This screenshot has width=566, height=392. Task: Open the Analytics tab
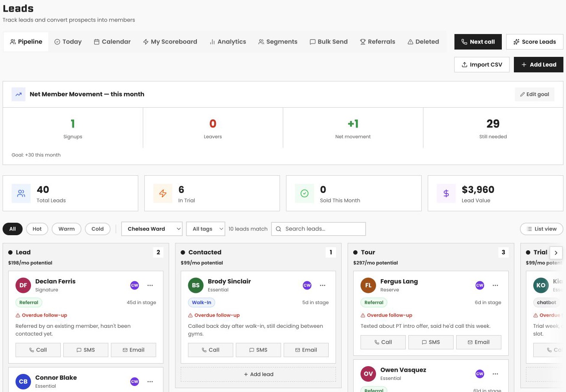[228, 42]
